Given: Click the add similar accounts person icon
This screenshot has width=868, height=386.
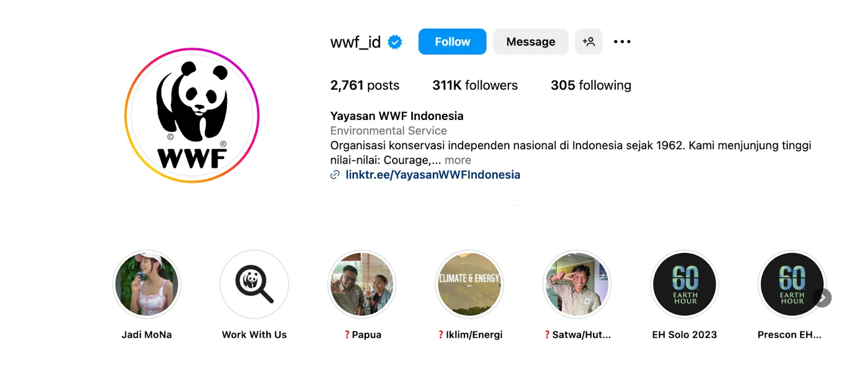Looking at the screenshot, I should 589,42.
